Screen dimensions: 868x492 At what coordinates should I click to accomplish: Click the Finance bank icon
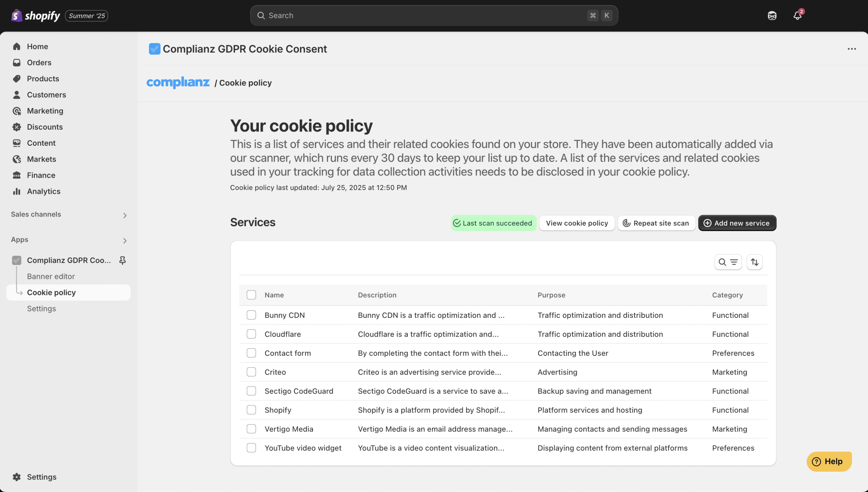coord(17,175)
